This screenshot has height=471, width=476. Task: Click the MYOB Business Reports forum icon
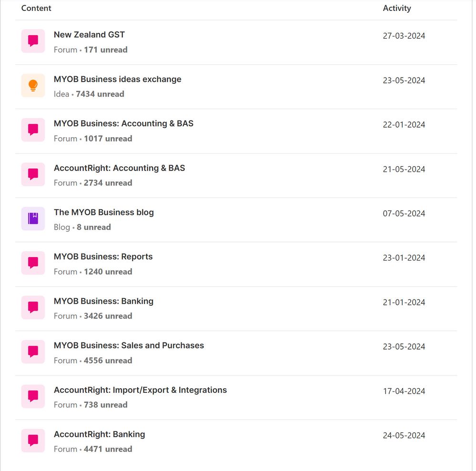point(33,263)
